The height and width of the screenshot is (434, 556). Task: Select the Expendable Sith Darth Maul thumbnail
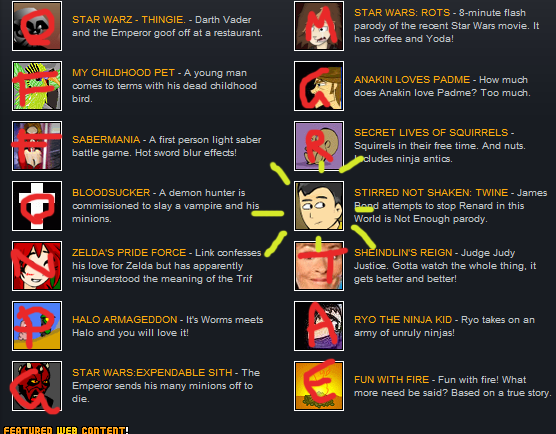point(37,386)
